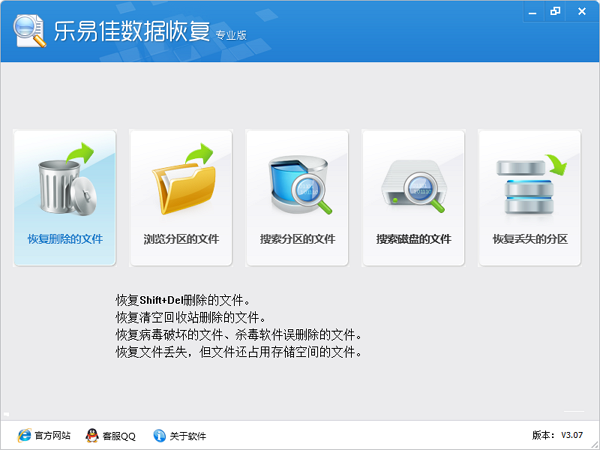Click the 恢复文件丢失 description line
600x450 pixels.
[x=239, y=352]
